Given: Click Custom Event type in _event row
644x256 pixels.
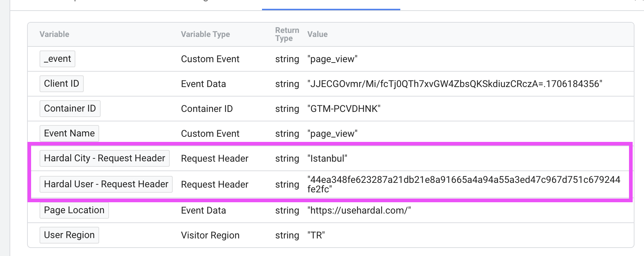Looking at the screenshot, I should [210, 59].
